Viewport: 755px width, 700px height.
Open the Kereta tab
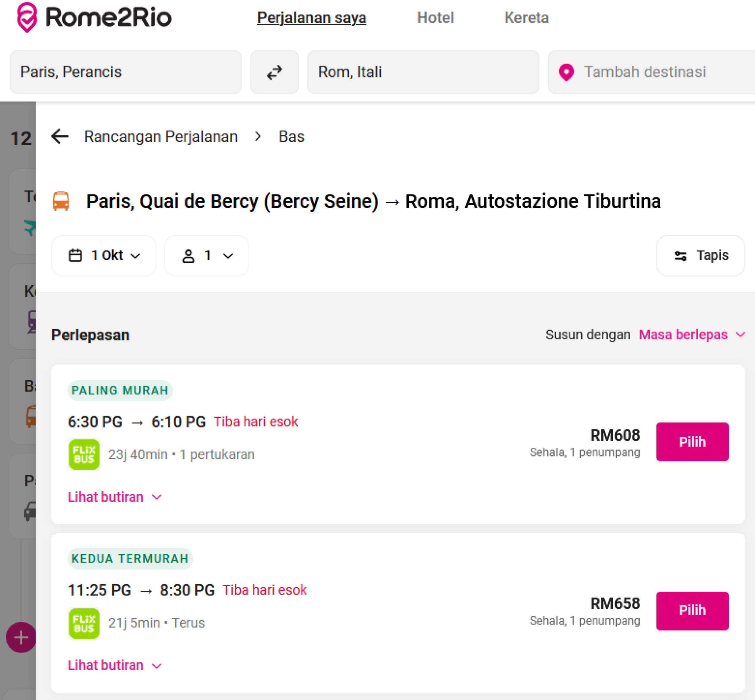526,18
